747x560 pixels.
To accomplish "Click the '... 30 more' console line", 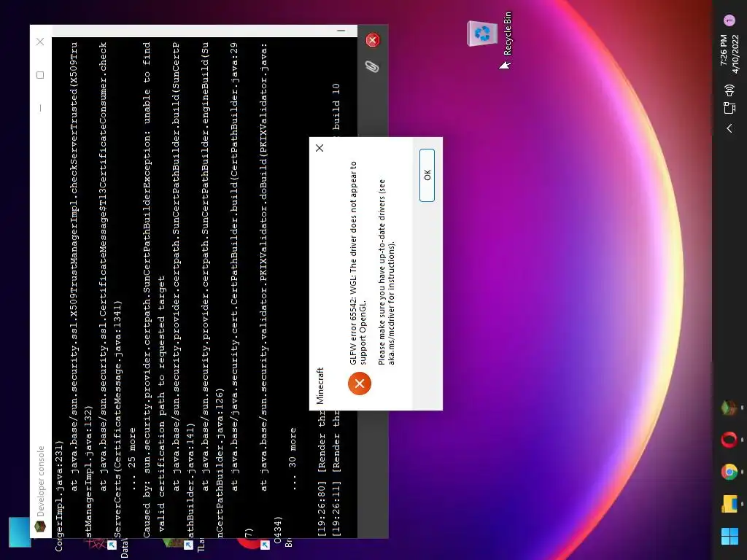I will click(x=293, y=459).
